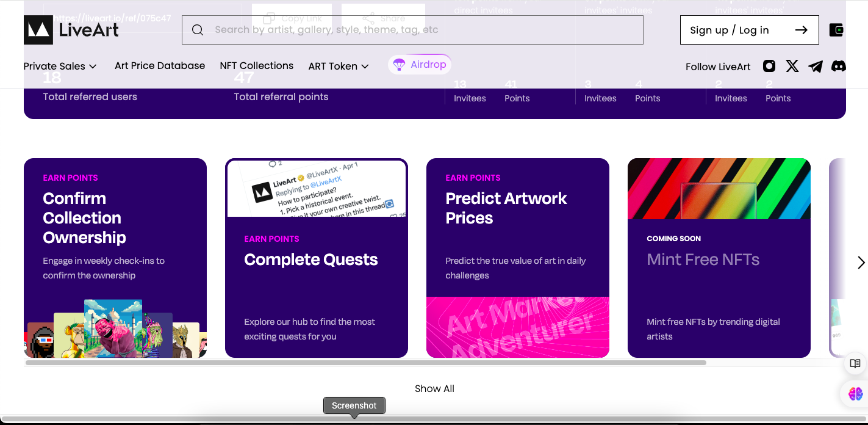
Task: Click the rainbow stripes Mint NFTs image
Action: coord(719,189)
